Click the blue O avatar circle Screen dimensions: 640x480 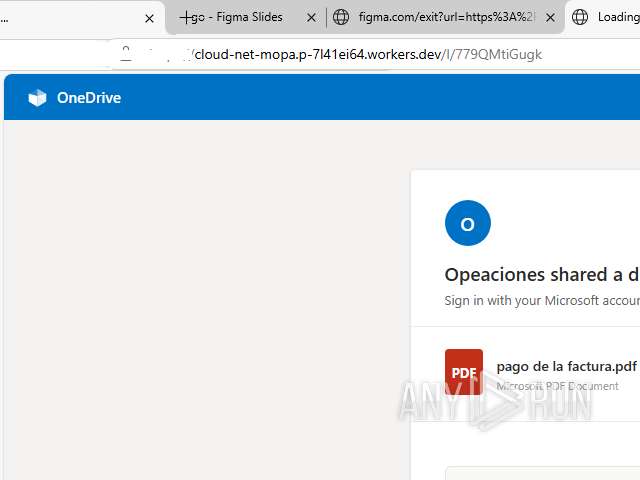click(x=468, y=223)
